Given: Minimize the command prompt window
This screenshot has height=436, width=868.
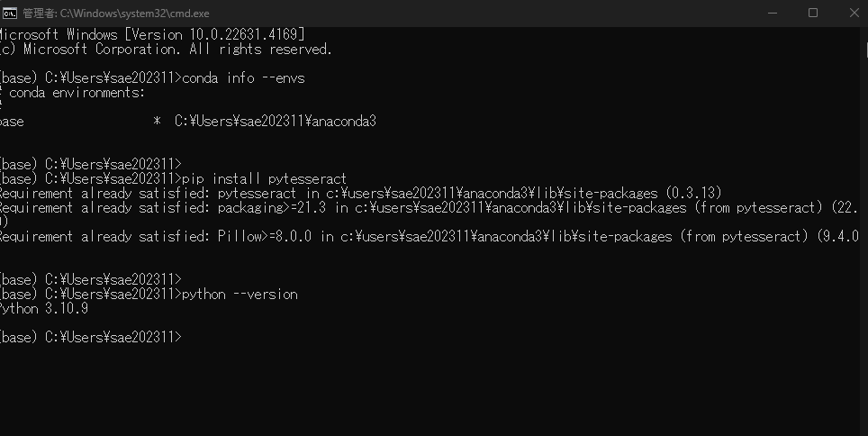Looking at the screenshot, I should [773, 13].
